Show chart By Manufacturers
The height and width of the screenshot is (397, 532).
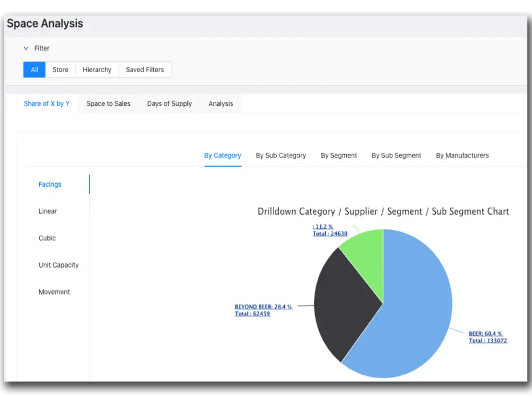click(x=462, y=155)
